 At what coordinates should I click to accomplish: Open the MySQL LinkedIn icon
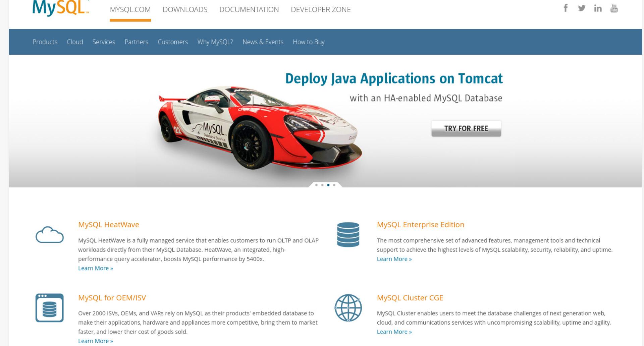[x=598, y=8]
